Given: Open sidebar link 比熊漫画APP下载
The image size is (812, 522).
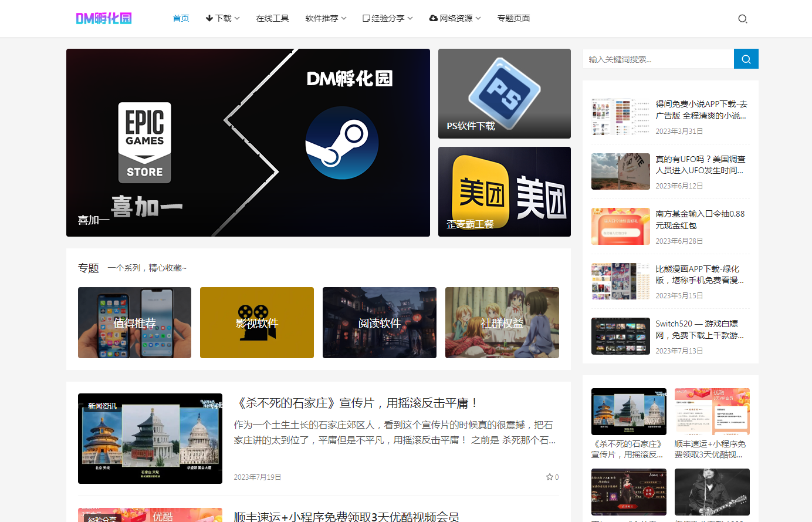Looking at the screenshot, I should (700, 274).
